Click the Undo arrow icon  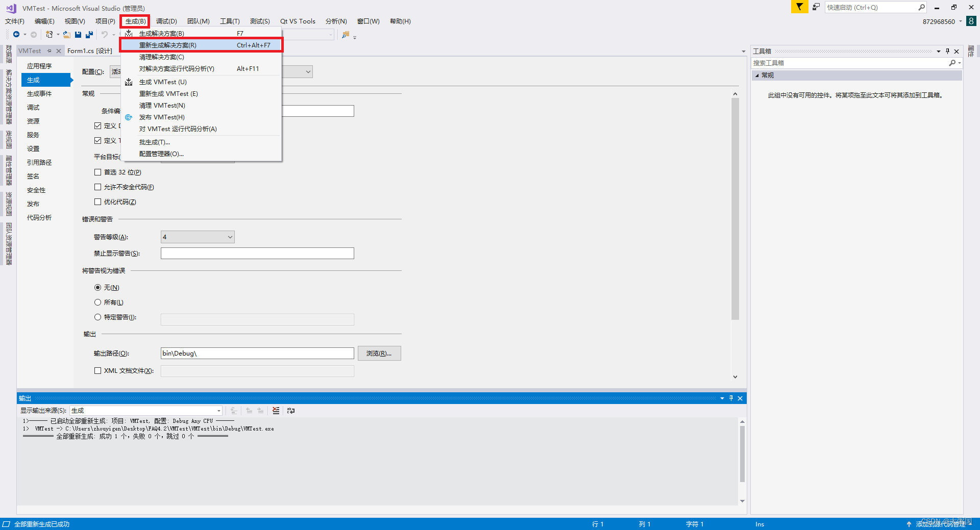104,34
